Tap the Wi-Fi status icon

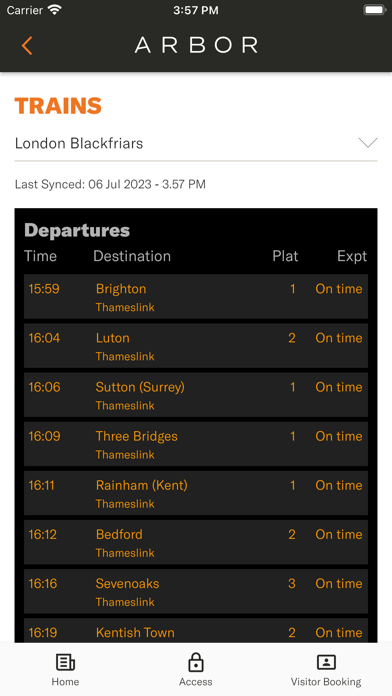(55, 10)
